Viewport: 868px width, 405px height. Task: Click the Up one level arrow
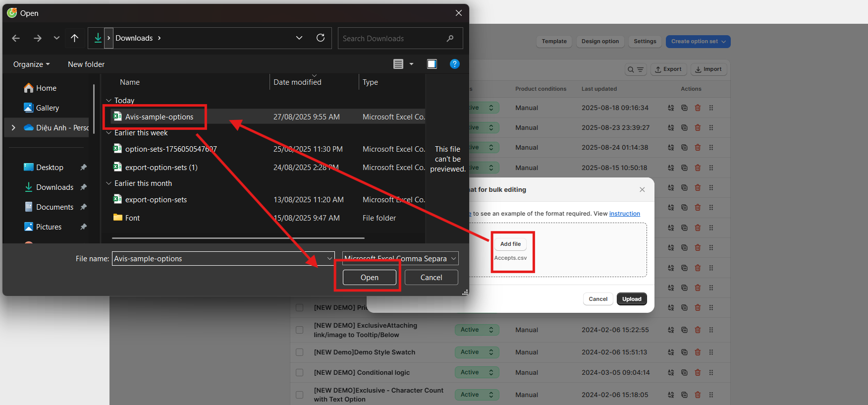click(x=74, y=38)
